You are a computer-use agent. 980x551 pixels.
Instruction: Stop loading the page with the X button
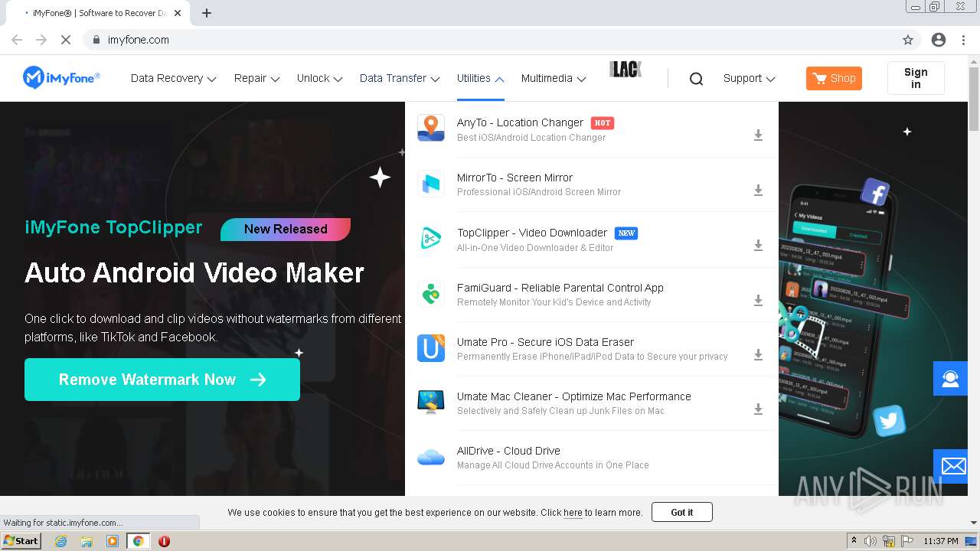point(66,40)
